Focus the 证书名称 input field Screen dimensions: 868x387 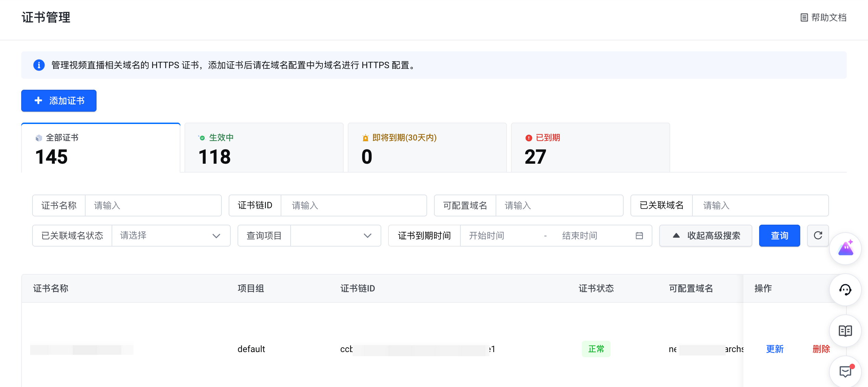153,205
